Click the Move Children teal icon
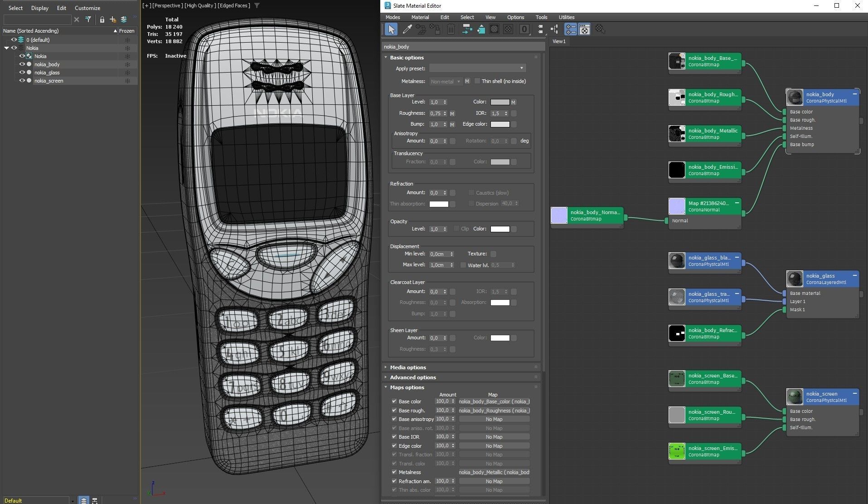Viewport: 868px width, 504px height. [x=481, y=29]
